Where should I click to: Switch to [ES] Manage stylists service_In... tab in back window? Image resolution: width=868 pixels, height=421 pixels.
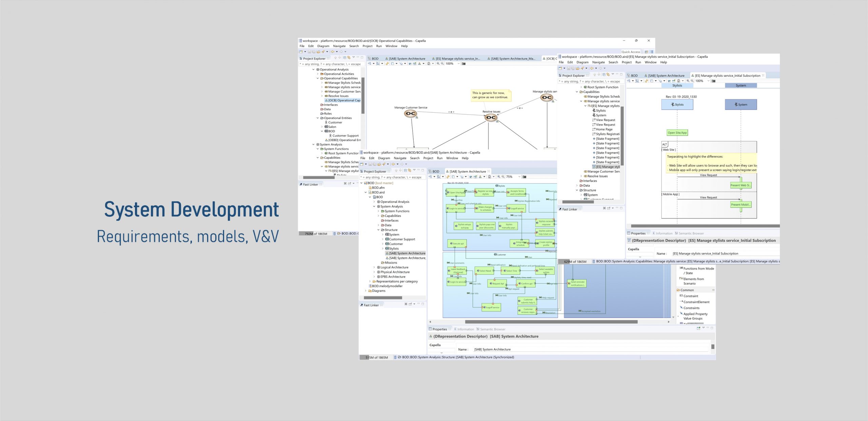tap(456, 59)
